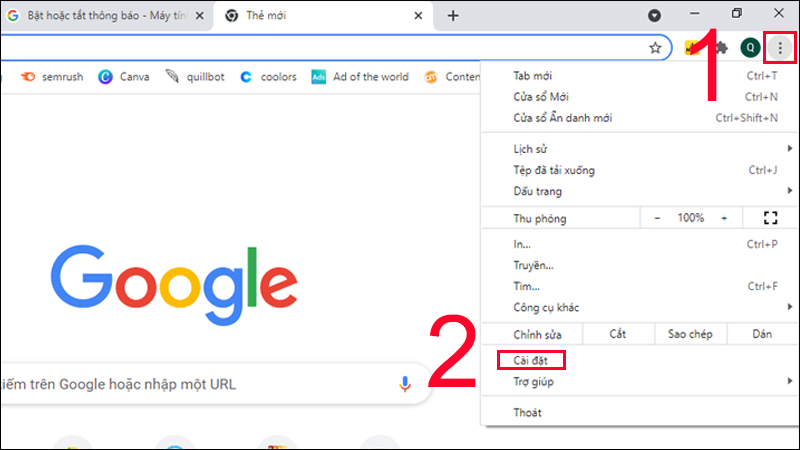800x450 pixels.
Task: Click the green profile avatar icon
Action: [x=750, y=47]
